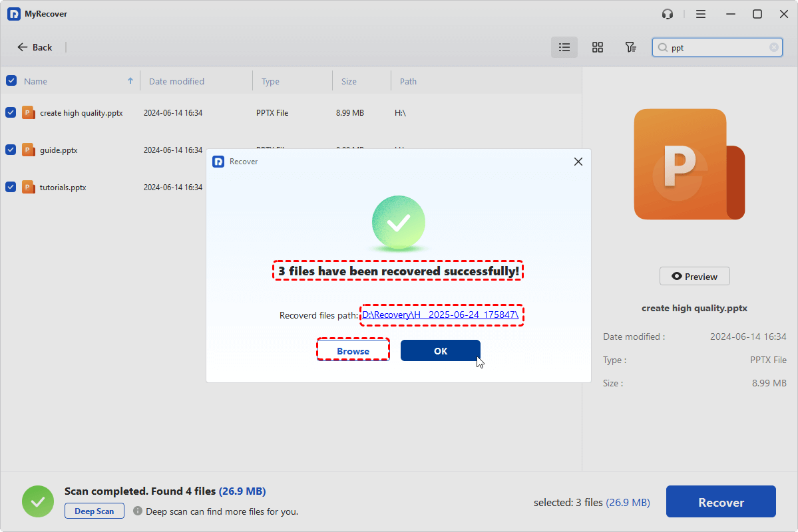Screen dimensions: 798x532
Task: Uncheck the guide.pptx checkbox
Action: click(x=11, y=150)
